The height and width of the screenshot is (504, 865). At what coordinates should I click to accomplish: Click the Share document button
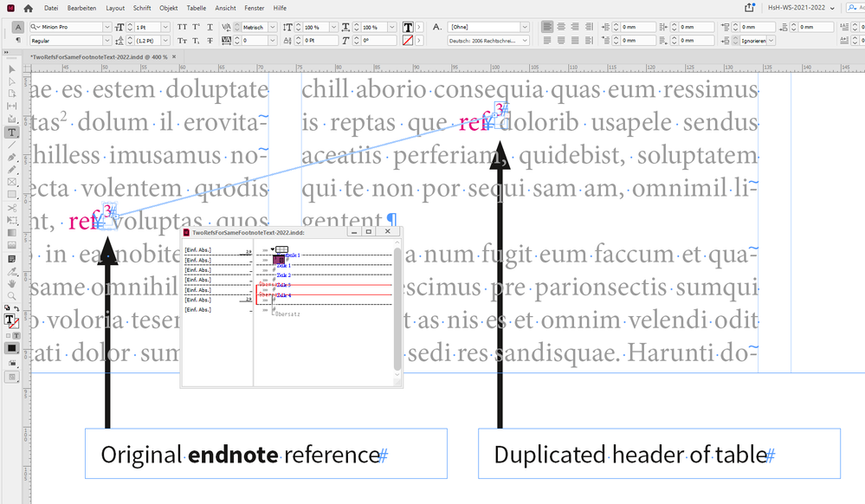click(750, 6)
